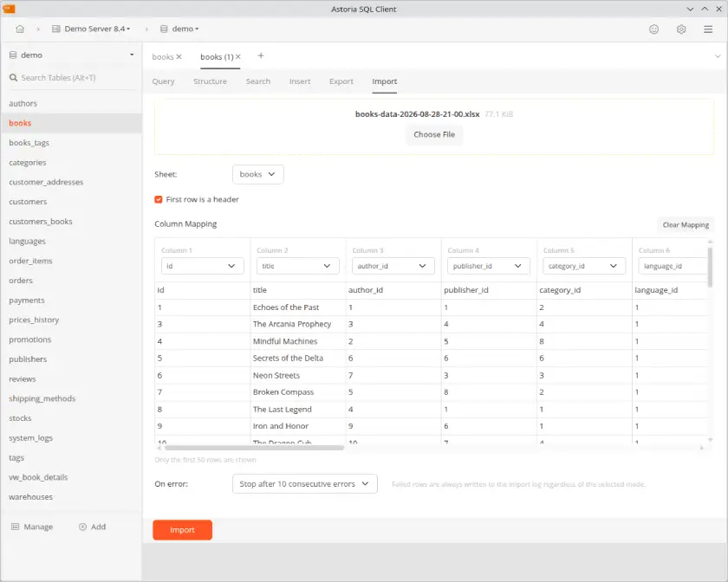Uncheck First row is a header
The height and width of the screenshot is (582, 728).
[x=159, y=199]
